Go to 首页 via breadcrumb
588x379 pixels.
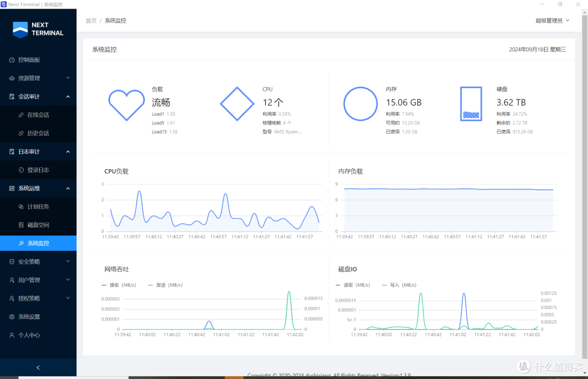pos(91,21)
